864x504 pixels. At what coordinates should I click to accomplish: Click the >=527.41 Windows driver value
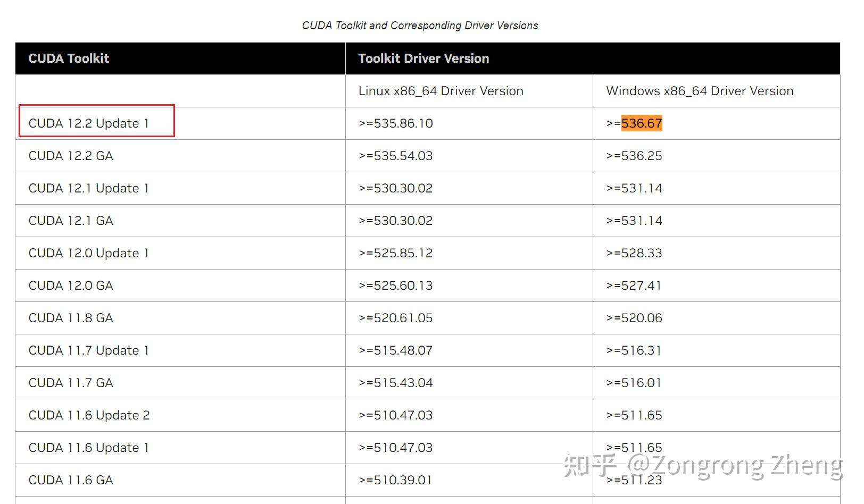click(634, 285)
